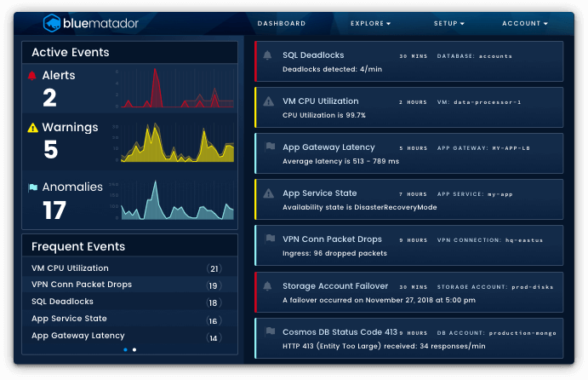Image resolution: width=588 pixels, height=380 pixels.
Task: Switch to second page dot of Frequent Events
Action: coord(134,349)
